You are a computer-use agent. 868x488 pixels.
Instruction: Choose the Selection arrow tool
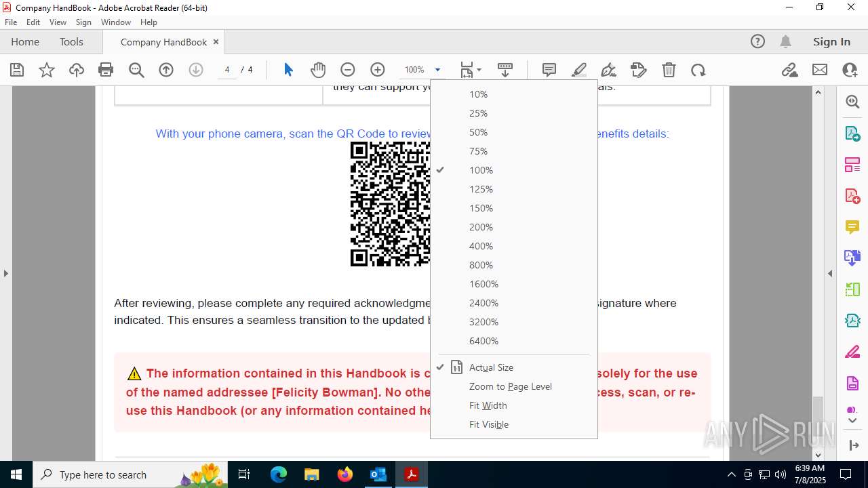[288, 70]
